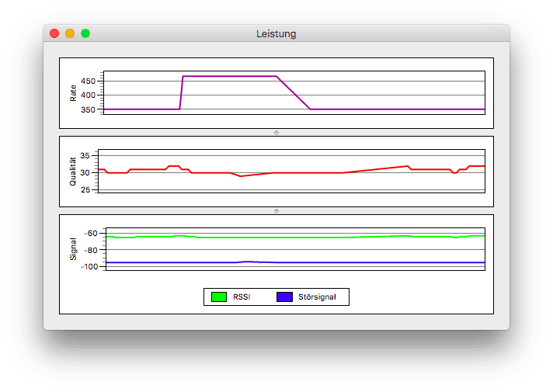Zoom the Leistung window with green button
The image size is (553, 392).
(85, 33)
